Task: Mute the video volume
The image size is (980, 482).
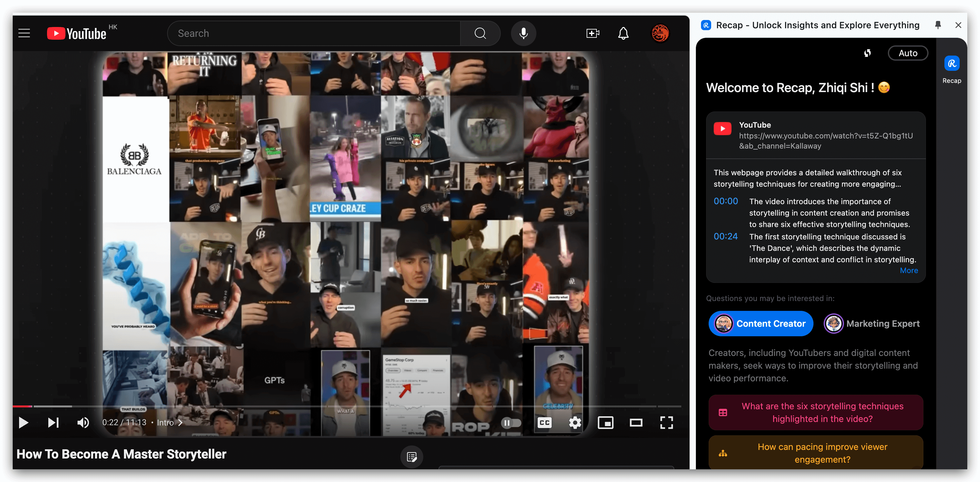Action: click(83, 422)
